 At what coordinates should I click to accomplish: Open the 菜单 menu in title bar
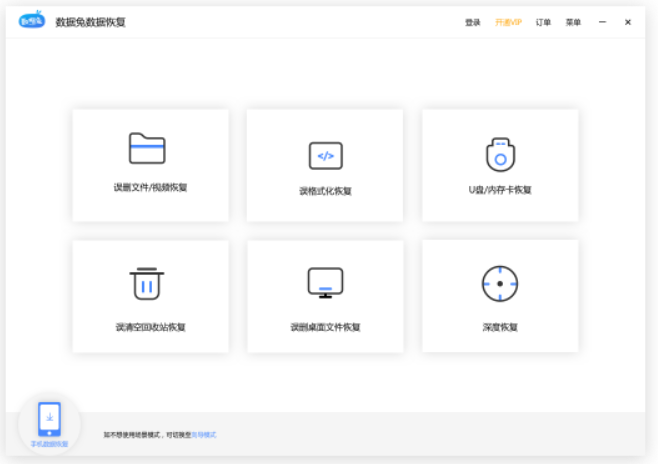coord(573,22)
